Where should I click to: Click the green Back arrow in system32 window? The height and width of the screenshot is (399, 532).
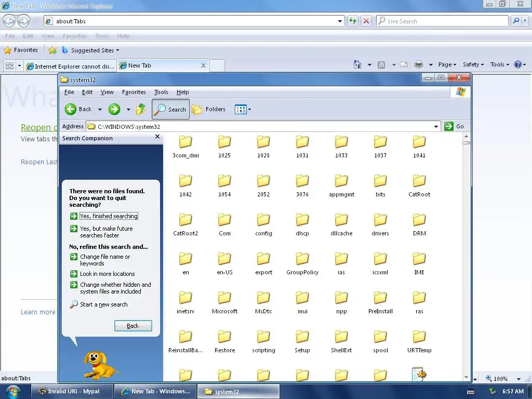pos(71,109)
